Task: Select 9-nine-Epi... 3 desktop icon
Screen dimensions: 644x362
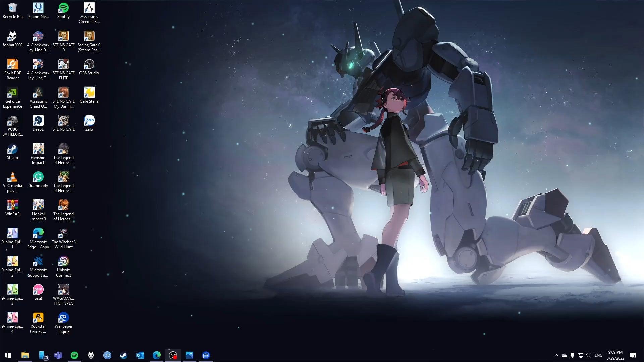Action: point(12,295)
